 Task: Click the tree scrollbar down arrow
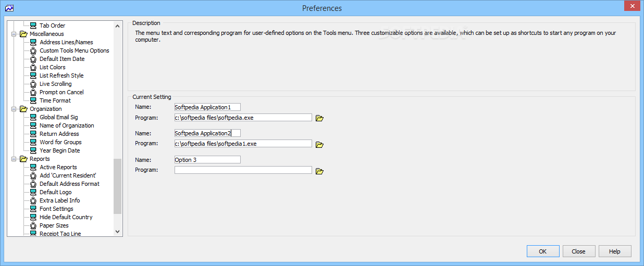click(x=117, y=231)
